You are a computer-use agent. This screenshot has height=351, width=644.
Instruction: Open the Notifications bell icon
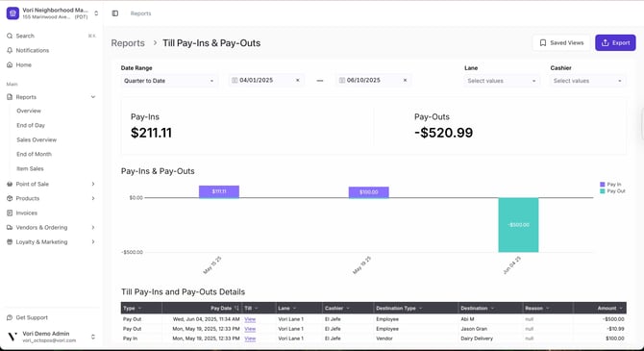point(10,50)
